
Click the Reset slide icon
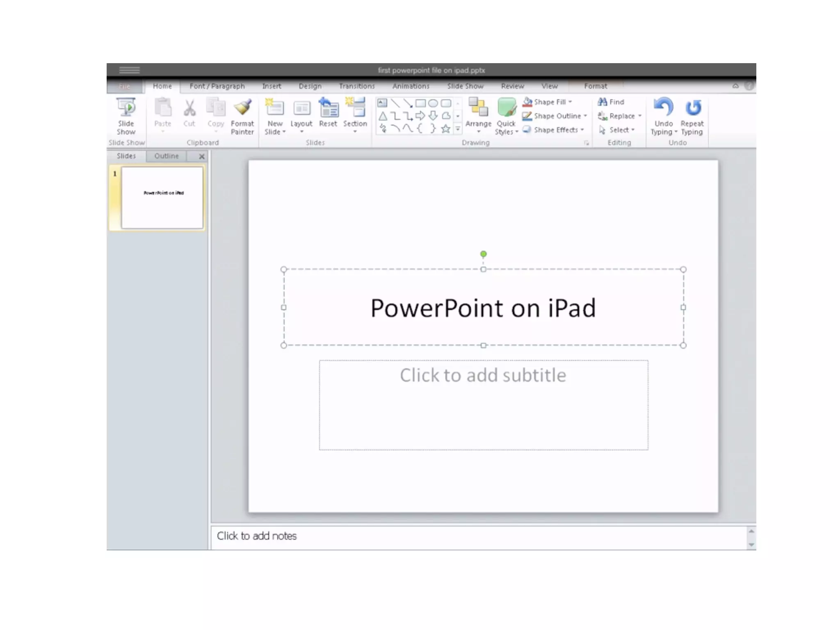(x=328, y=108)
